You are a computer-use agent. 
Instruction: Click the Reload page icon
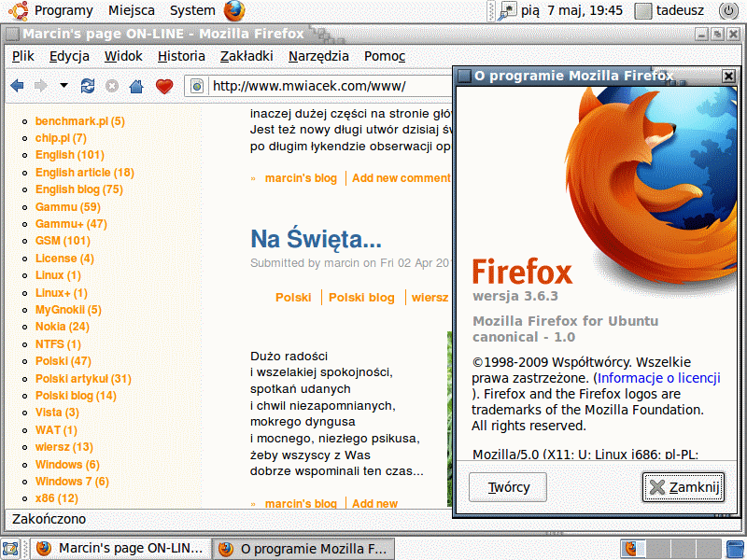click(x=88, y=86)
